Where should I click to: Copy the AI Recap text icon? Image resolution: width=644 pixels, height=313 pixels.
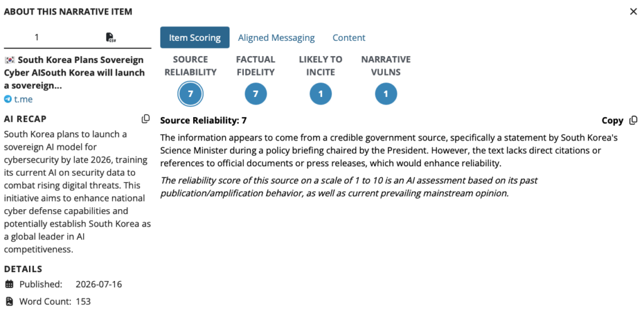pos(145,119)
